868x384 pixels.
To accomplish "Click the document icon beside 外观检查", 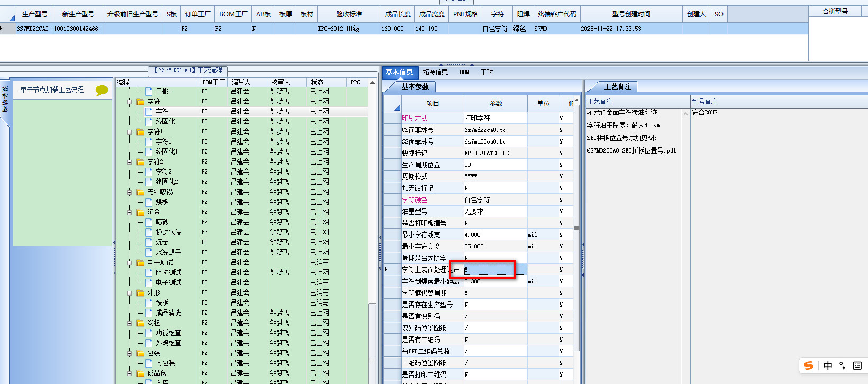I will (x=149, y=343).
